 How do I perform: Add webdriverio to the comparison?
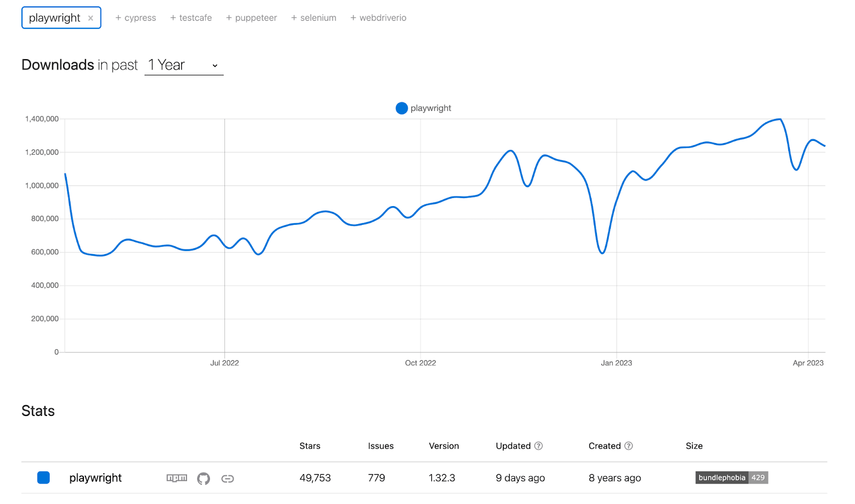(x=378, y=18)
